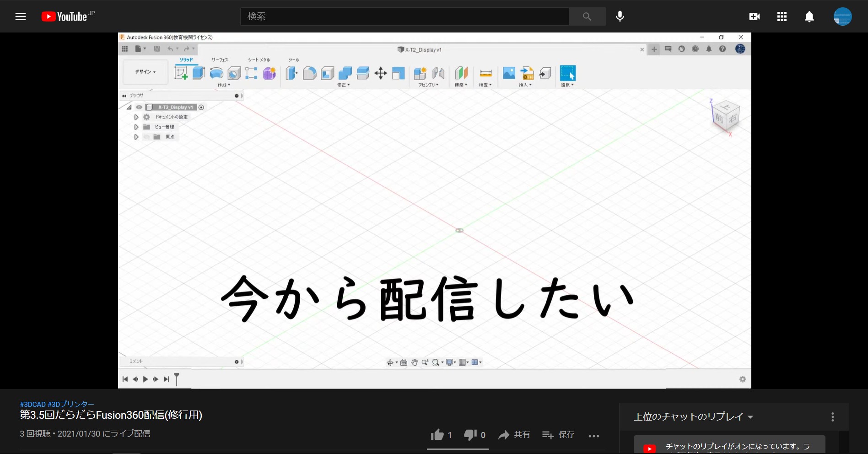This screenshot has width=868, height=454.
Task: Click the New Component icon
Action: pos(420,73)
